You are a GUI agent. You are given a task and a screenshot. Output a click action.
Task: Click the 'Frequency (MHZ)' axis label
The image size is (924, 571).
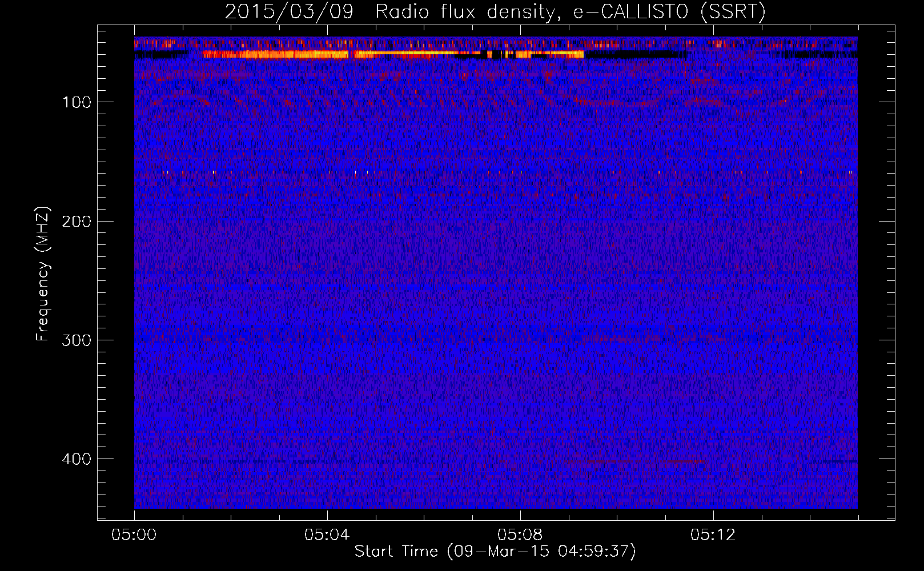(43, 274)
